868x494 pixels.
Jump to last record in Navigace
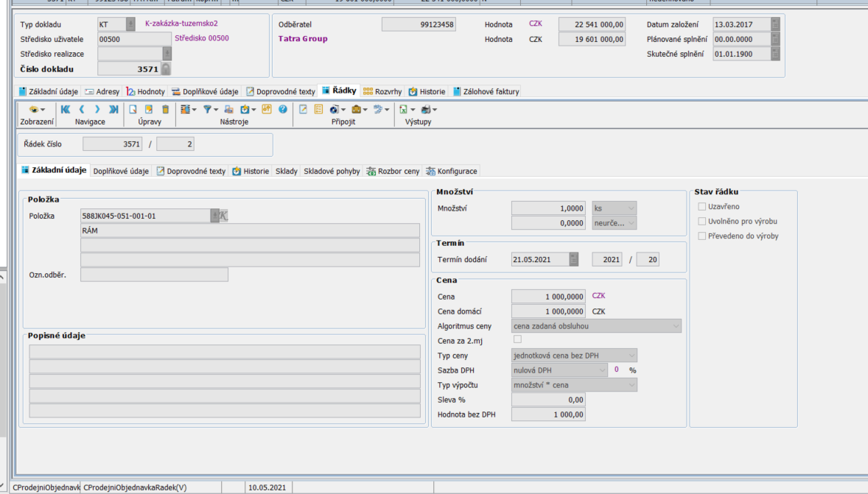point(113,109)
